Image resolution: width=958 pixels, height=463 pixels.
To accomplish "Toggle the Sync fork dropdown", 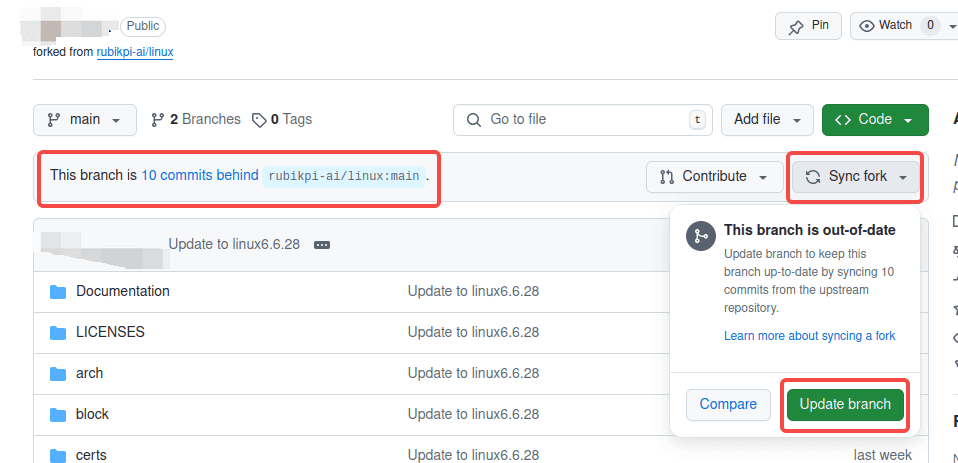I will (855, 177).
